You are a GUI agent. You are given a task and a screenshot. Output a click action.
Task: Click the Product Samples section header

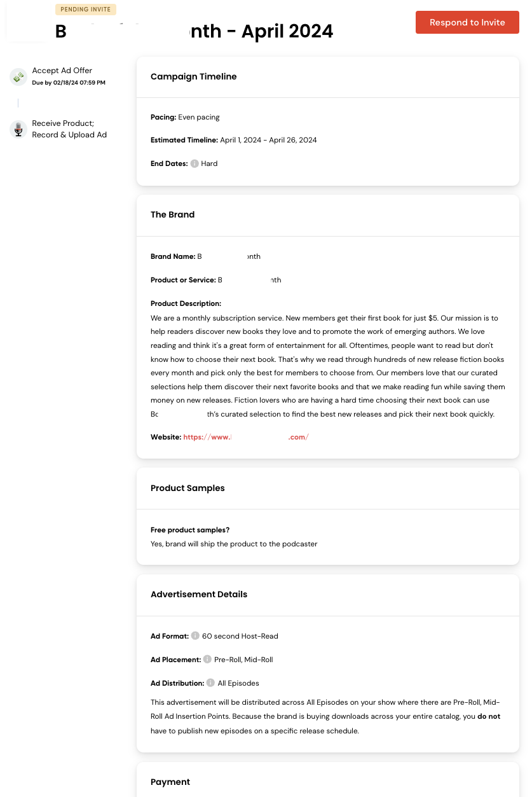[x=188, y=488]
